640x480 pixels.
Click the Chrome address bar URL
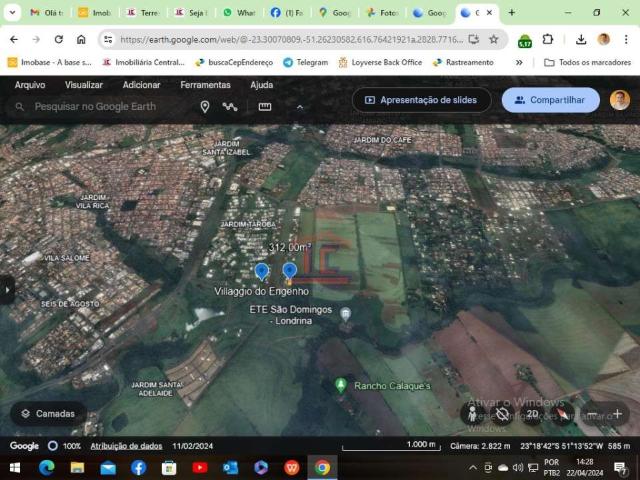click(291, 40)
